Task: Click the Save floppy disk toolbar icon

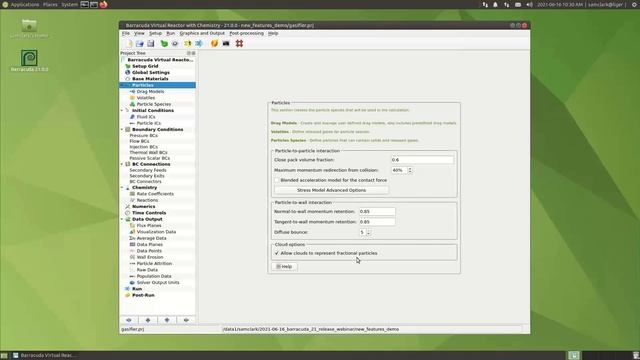Action: 151,44
